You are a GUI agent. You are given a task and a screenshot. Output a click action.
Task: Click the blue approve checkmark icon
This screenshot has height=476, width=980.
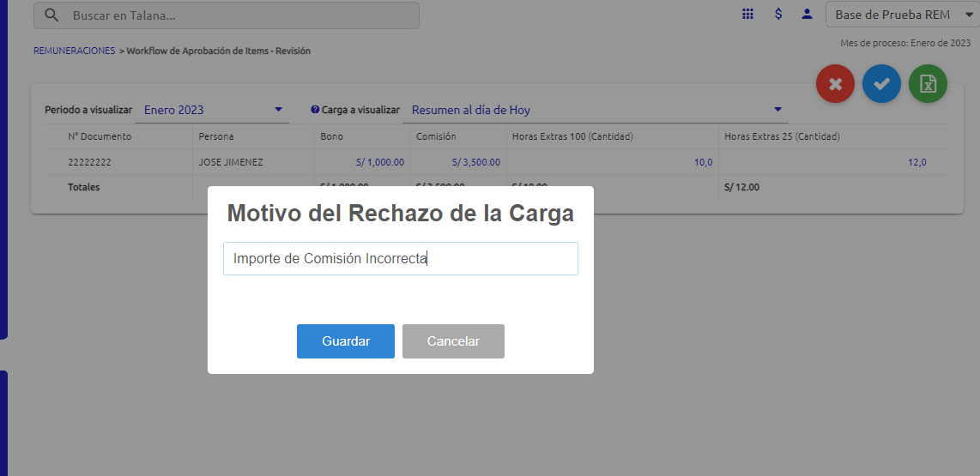(x=881, y=84)
